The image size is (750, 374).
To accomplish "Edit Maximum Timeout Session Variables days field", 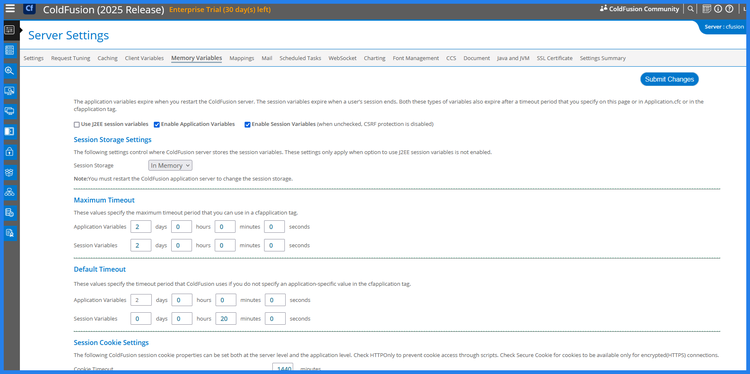I will (x=141, y=245).
